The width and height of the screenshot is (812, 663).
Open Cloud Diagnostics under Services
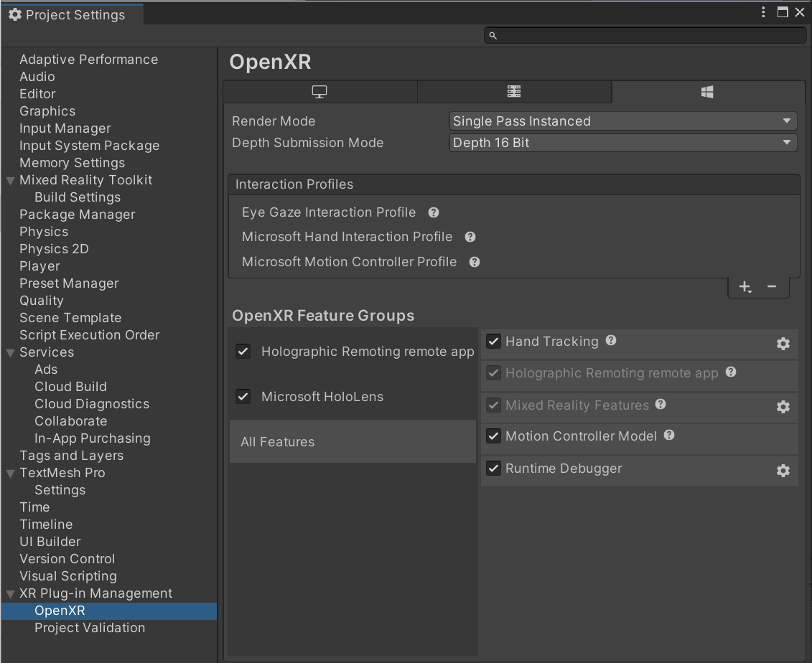[92, 404]
